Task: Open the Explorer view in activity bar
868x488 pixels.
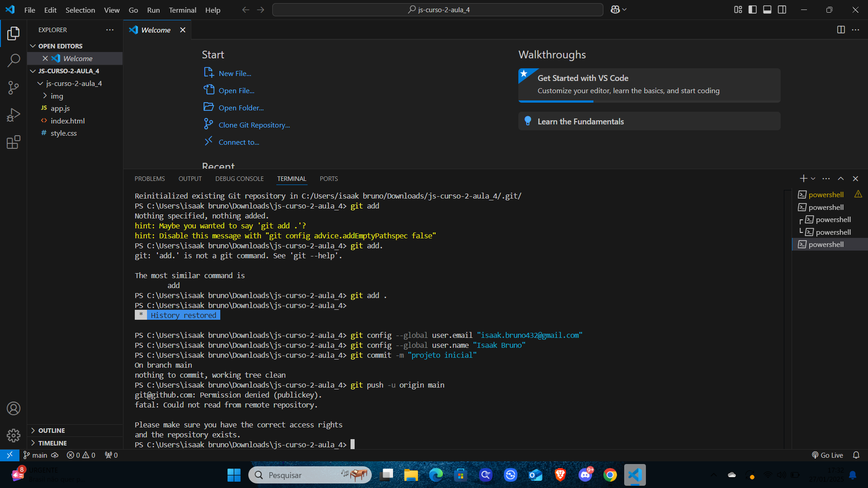Action: point(14,33)
